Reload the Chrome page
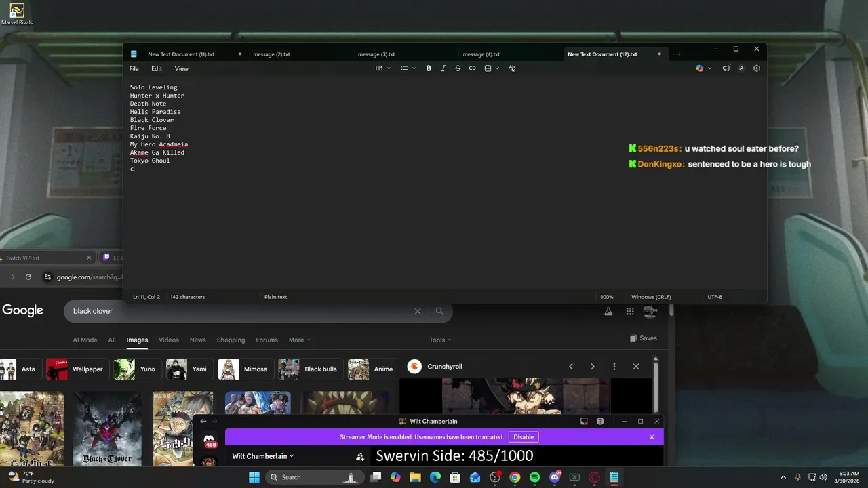Viewport: 868px width, 488px height. (28, 277)
